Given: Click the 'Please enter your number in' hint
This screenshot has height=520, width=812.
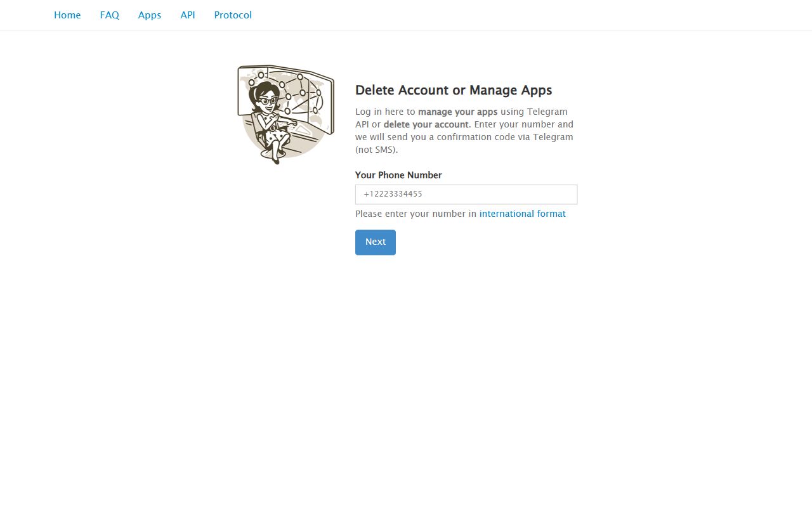Looking at the screenshot, I should pyautogui.click(x=416, y=214).
